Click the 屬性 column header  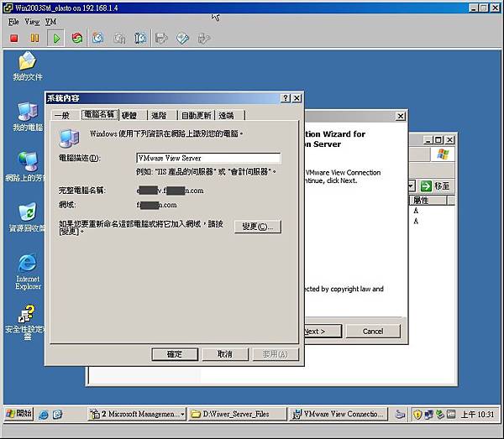[428, 201]
